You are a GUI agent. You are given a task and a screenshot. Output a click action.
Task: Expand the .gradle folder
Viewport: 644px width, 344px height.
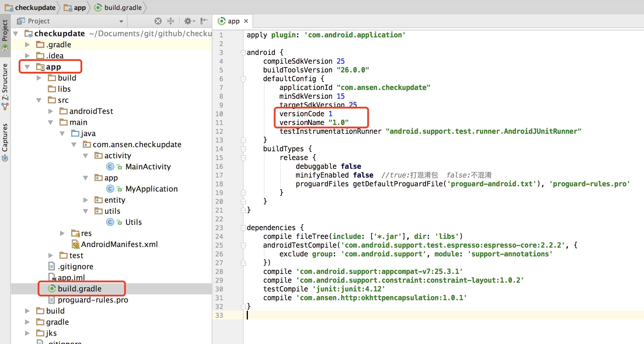click(27, 45)
